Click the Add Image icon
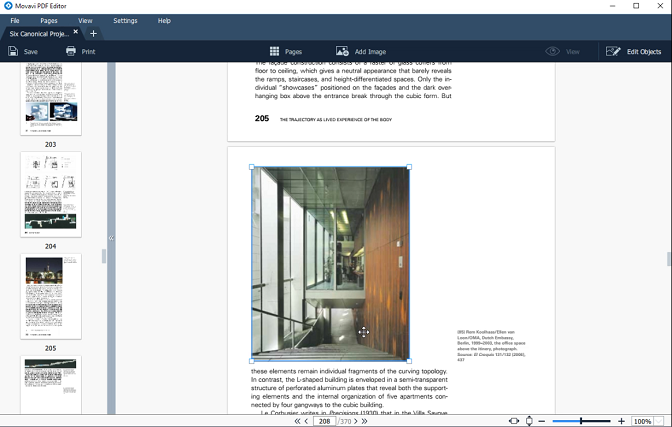The width and height of the screenshot is (672, 427). click(342, 51)
